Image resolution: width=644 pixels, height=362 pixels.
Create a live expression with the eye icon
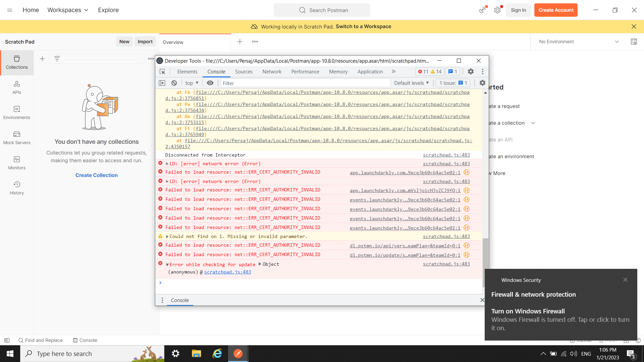click(x=210, y=83)
